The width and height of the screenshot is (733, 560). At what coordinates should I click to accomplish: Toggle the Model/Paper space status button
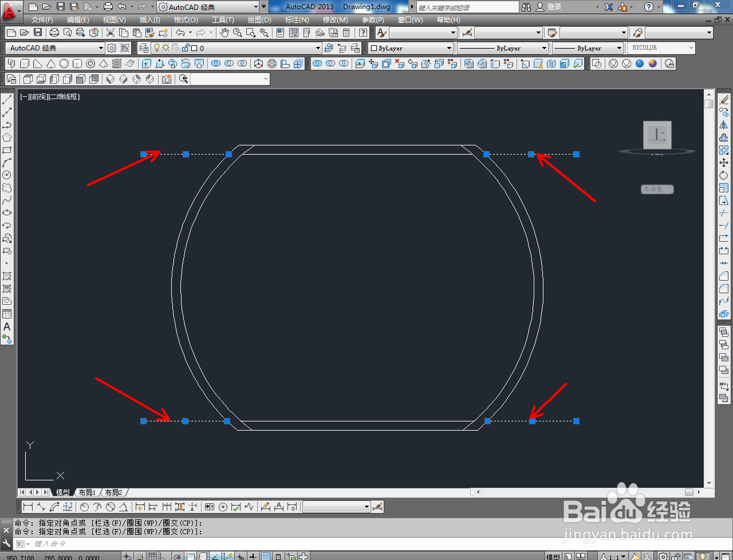(x=553, y=557)
